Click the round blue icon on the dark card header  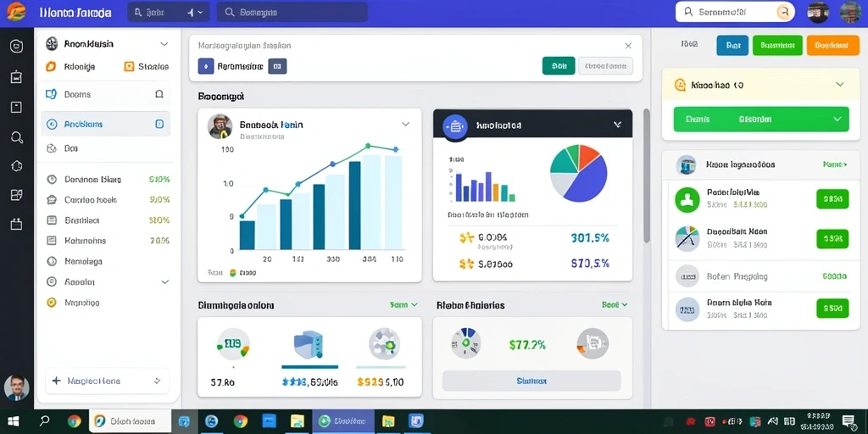[x=455, y=125]
